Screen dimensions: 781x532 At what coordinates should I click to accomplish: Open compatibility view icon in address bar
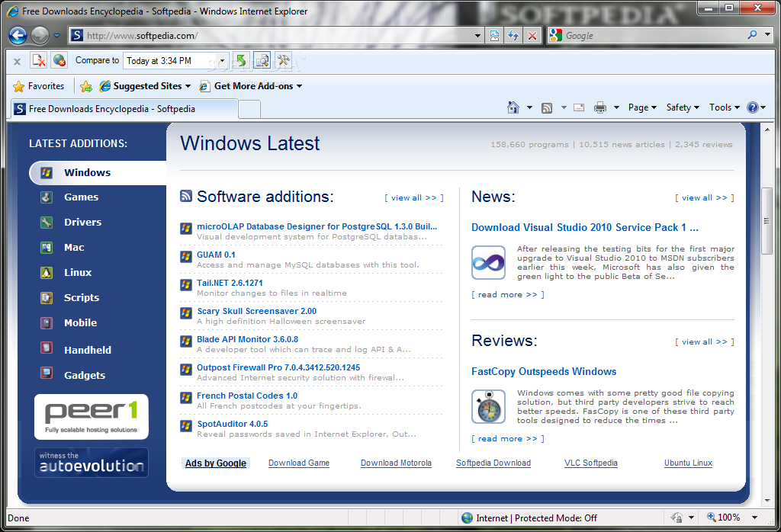point(494,35)
